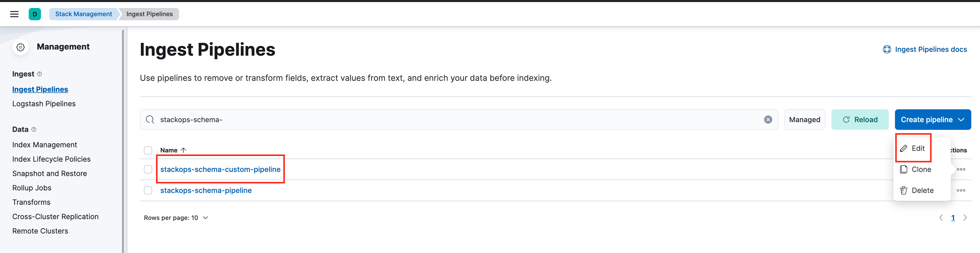Viewport: 980px width, 253px height.
Task: Check the stackops-schema-pipeline row checkbox
Action: [148, 190]
